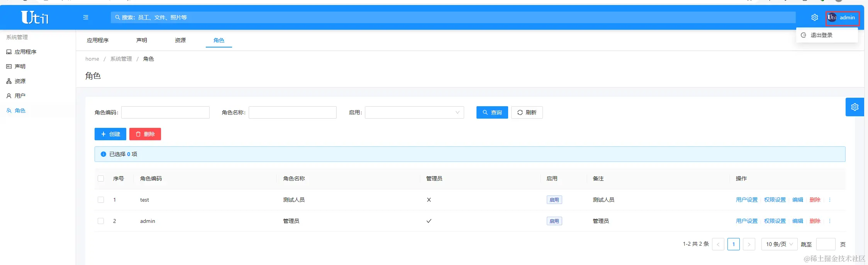
Task: Choose 退出登录 to log out
Action: point(827,35)
